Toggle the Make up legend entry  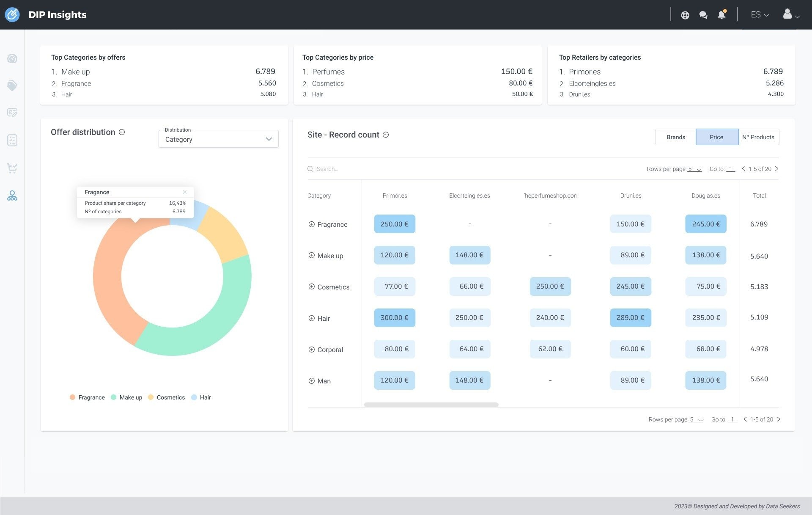(126, 397)
